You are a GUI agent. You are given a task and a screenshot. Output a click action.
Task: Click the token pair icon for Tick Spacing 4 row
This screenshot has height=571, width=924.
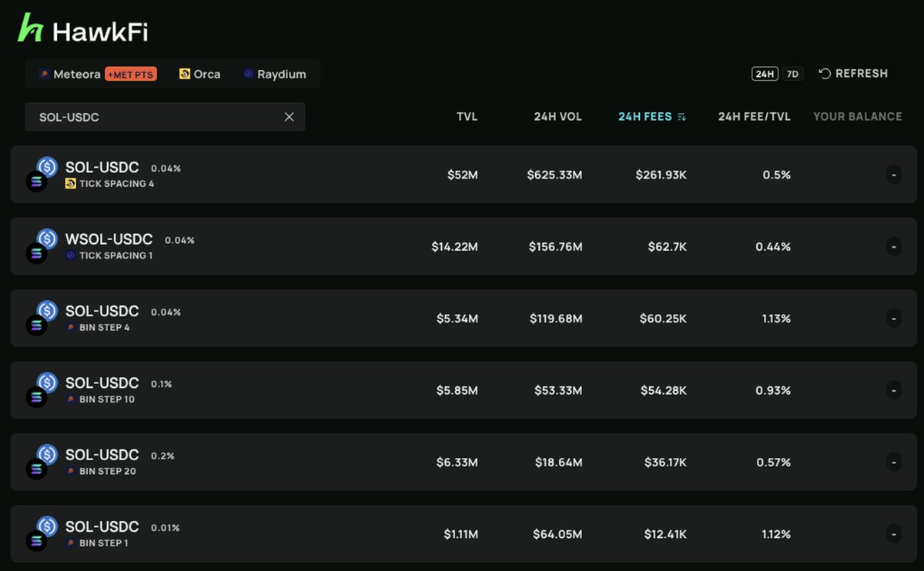[42, 175]
